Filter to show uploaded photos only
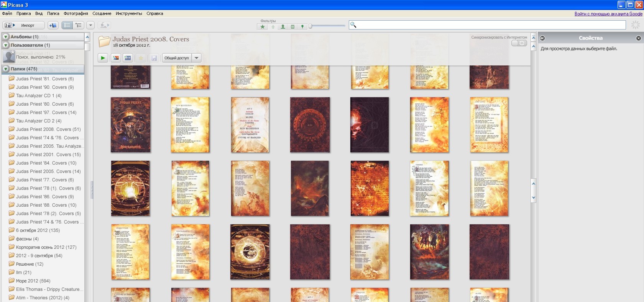 (273, 26)
